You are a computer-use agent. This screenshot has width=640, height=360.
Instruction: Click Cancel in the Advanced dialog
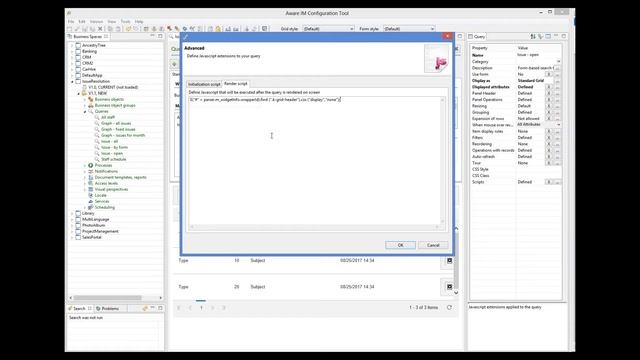click(x=433, y=245)
